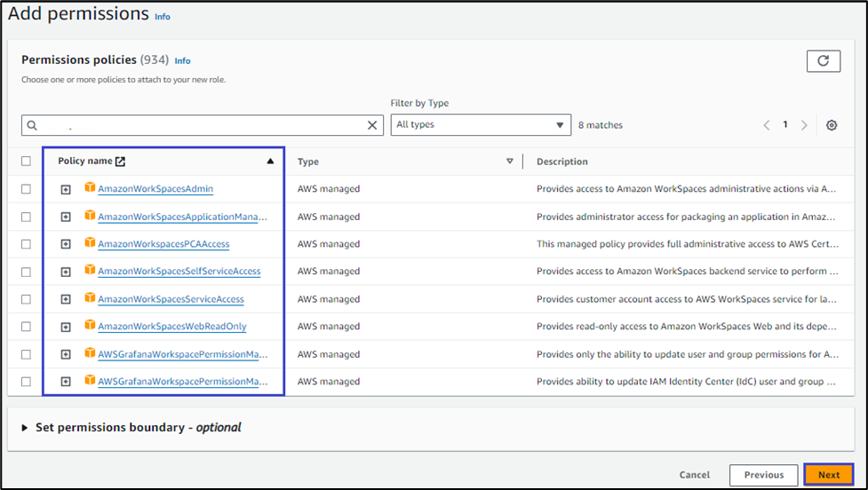Click the Policy name sort ascending arrow
The image size is (868, 490).
(x=270, y=162)
